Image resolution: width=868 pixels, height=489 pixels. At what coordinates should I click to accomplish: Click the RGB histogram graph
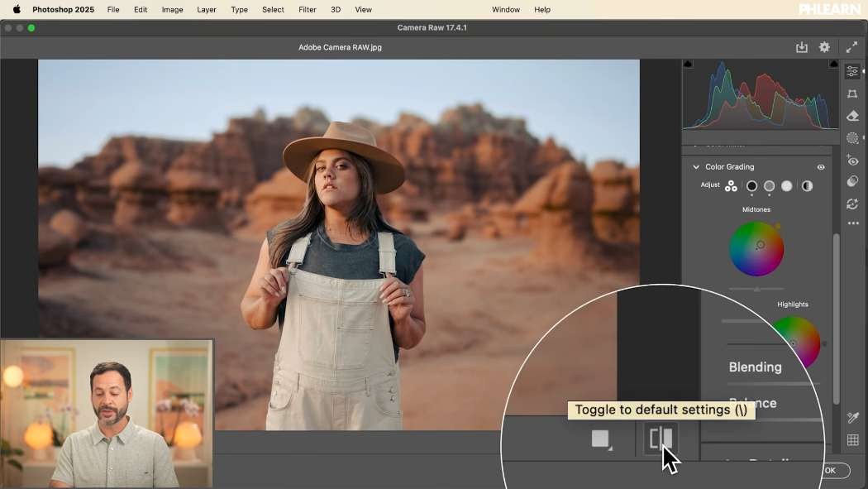pos(761,94)
